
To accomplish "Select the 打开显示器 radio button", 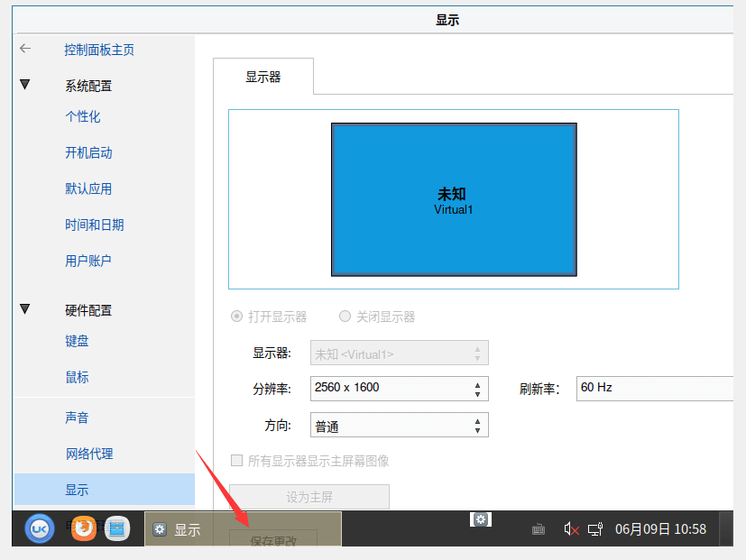I will [x=235, y=316].
